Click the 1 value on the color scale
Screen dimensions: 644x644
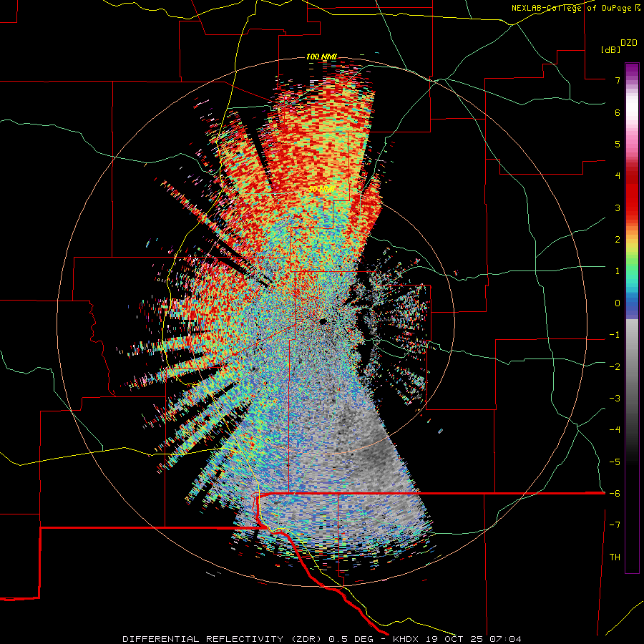(618, 271)
